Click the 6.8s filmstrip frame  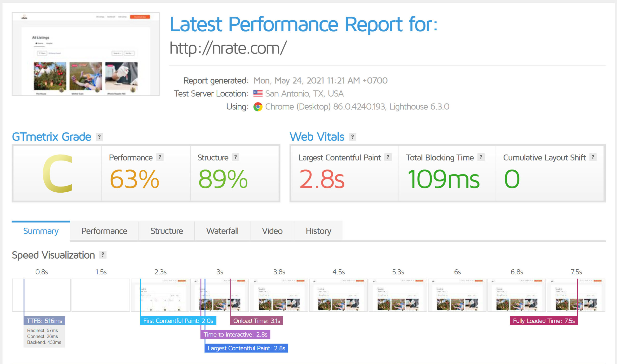516,295
